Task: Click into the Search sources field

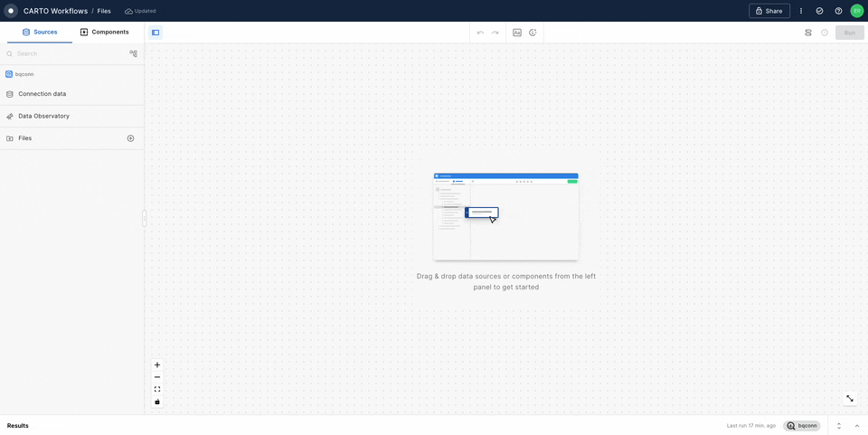Action: 68,53
